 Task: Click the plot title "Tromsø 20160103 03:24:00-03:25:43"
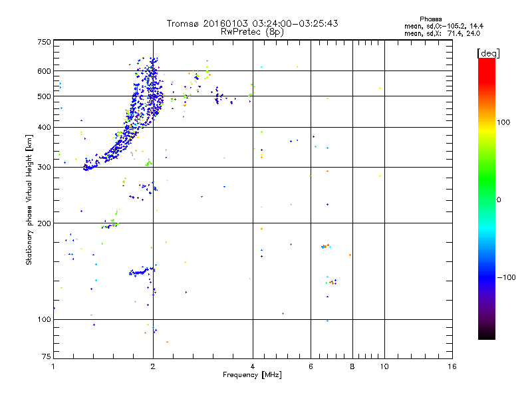(x=252, y=23)
